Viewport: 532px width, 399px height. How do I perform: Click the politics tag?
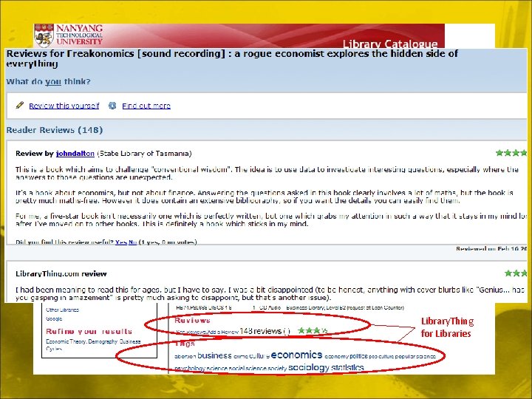[x=358, y=356]
